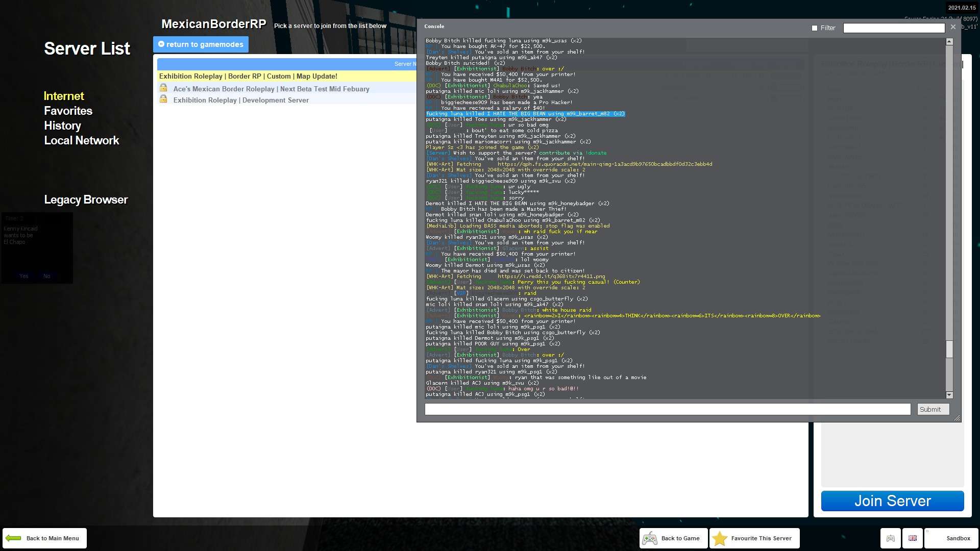The image size is (980, 551).
Task: Click the highlighted m9k_barret_m82 kill line
Action: (x=525, y=114)
